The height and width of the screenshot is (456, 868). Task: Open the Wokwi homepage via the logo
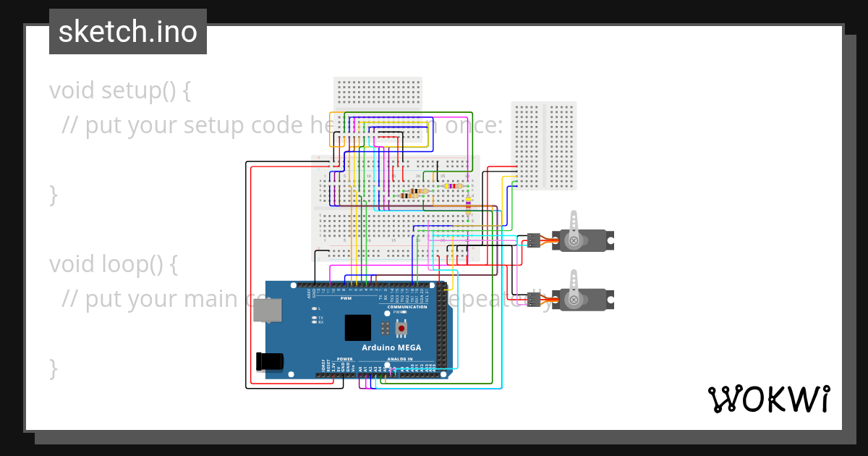pyautogui.click(x=769, y=397)
